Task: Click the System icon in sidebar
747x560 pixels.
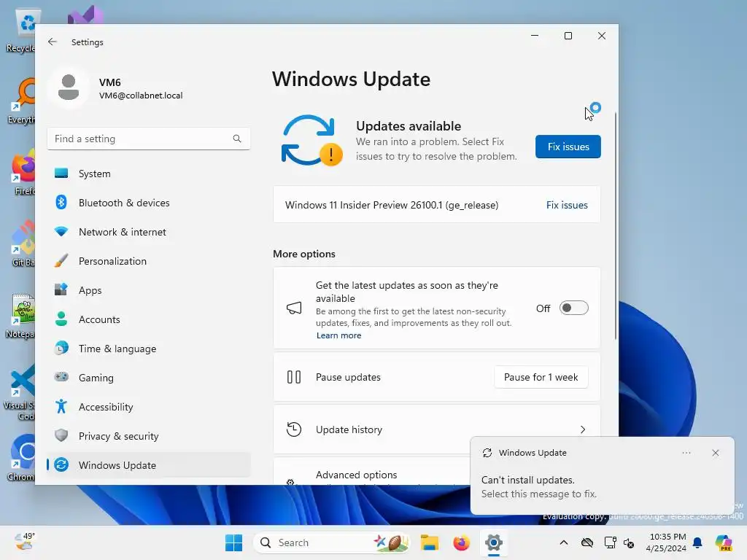Action: 61,174
